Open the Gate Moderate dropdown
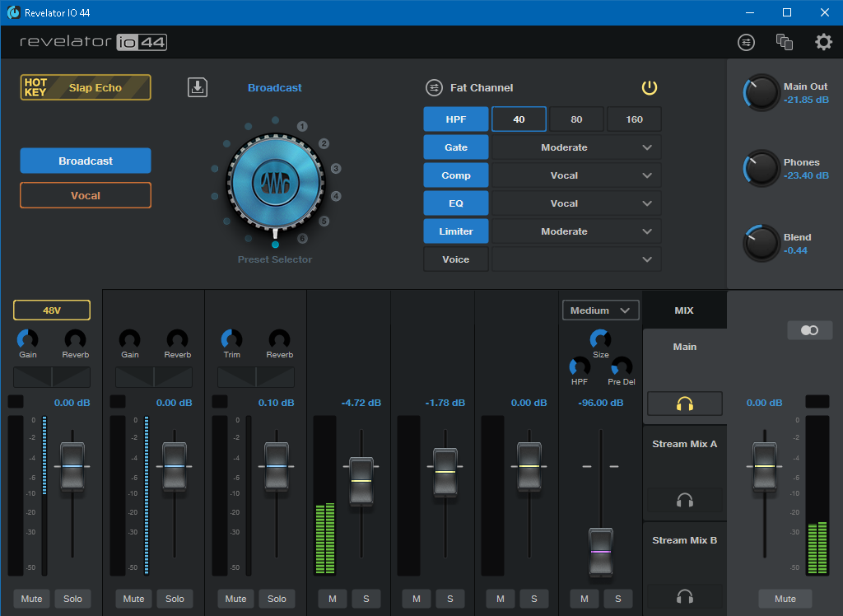 (576, 147)
